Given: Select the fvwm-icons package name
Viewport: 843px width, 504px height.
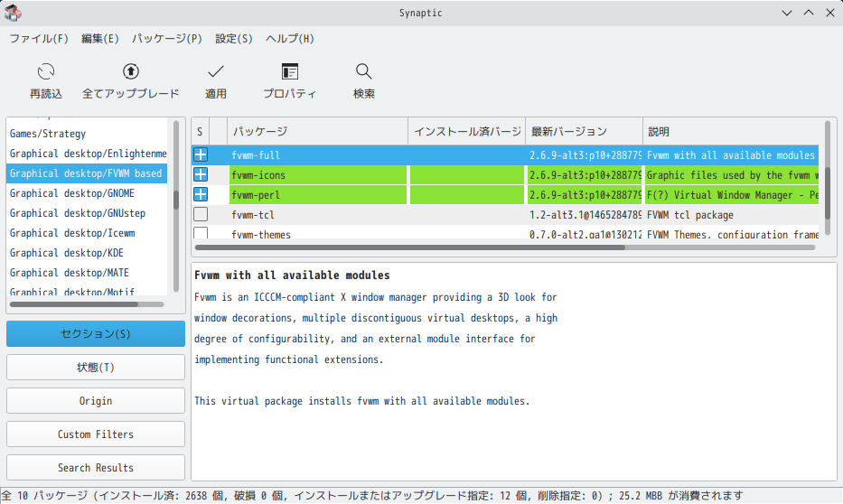Looking at the screenshot, I should click(258, 175).
